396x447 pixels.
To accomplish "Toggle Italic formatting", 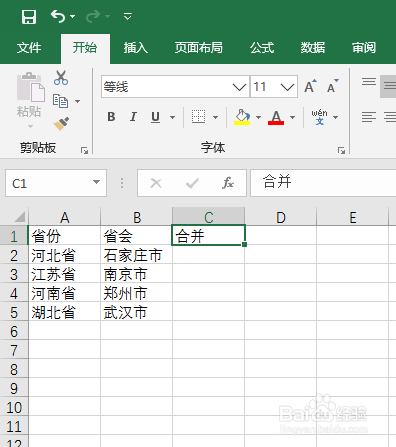I will click(133, 117).
